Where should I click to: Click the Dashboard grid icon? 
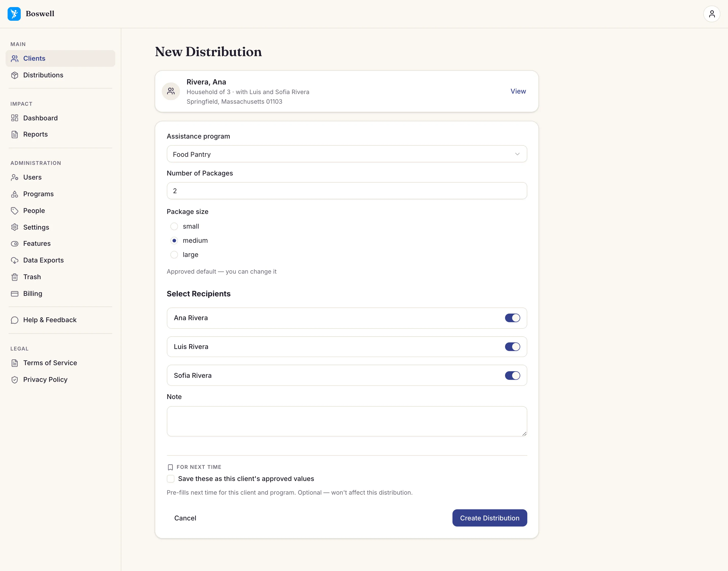[x=15, y=118]
